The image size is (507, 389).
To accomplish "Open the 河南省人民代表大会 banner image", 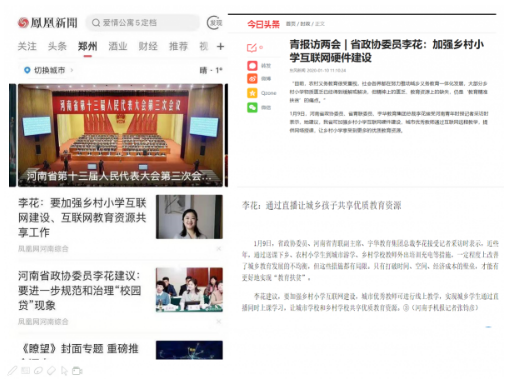I will coord(120,135).
